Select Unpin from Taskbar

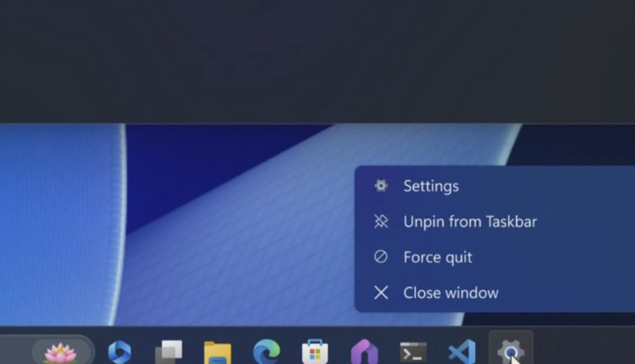(496, 222)
